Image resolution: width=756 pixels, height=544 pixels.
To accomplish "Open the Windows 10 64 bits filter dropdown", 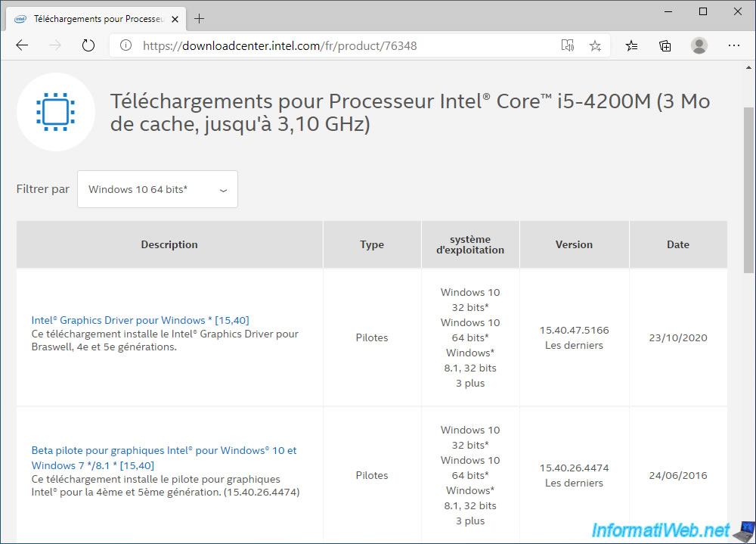I will tap(158, 189).
